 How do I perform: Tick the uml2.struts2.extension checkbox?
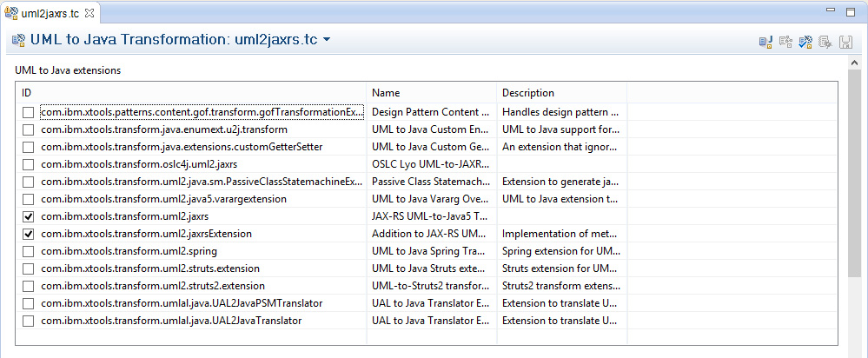(28, 286)
